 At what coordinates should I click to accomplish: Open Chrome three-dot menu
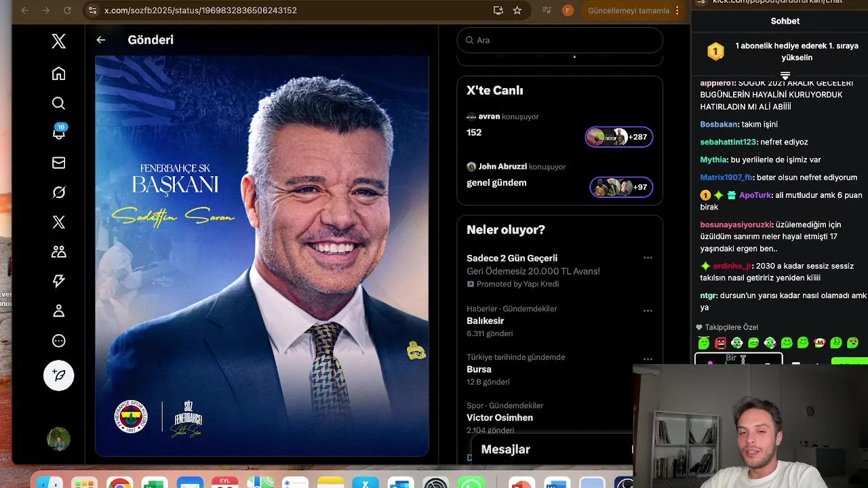pyautogui.click(x=677, y=10)
